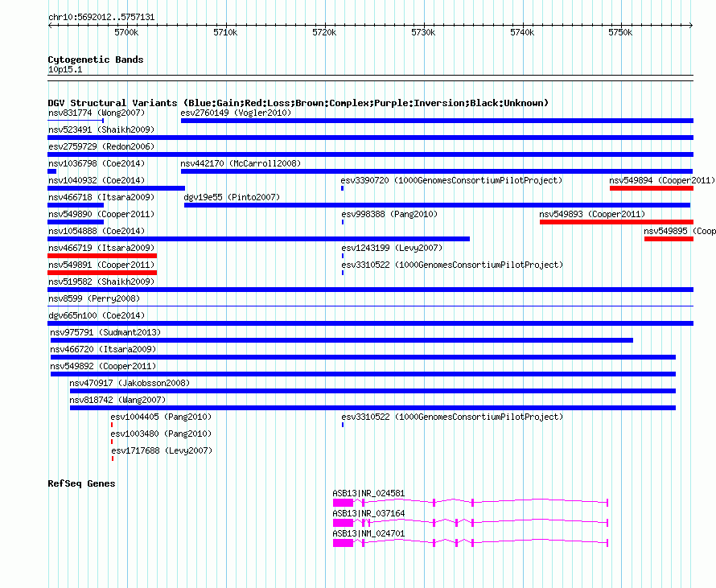Select the Cytogenetic Bands track heading

pos(96,60)
